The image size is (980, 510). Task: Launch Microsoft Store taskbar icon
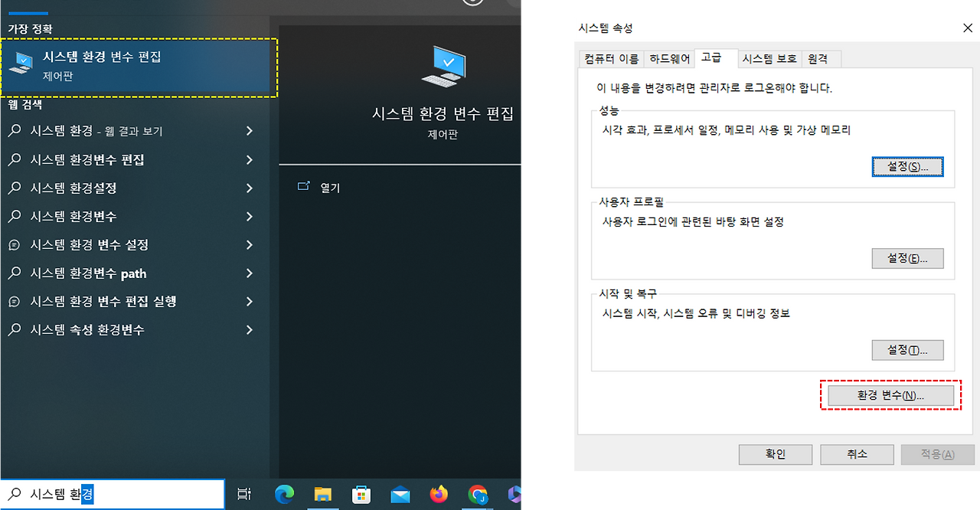(x=361, y=495)
